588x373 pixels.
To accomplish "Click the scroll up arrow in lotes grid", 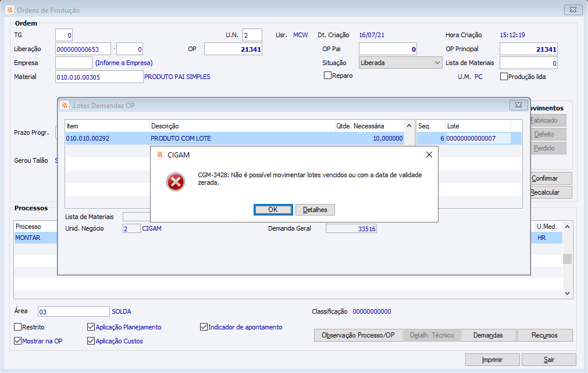I will 409,126.
